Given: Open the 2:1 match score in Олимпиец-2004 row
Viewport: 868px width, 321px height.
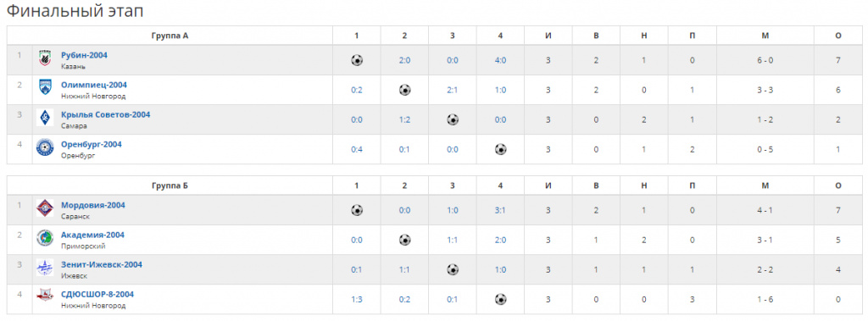Looking at the screenshot, I should 453,90.
